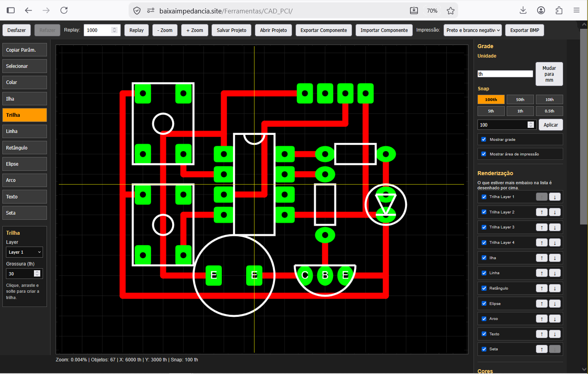588x374 pixels.
Task: Open Impressão mode dropdown
Action: (473, 30)
